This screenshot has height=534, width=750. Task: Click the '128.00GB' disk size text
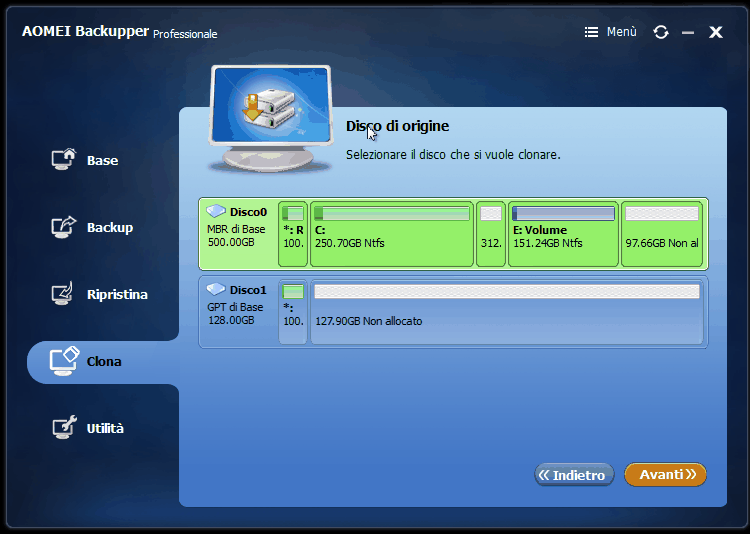tap(231, 320)
